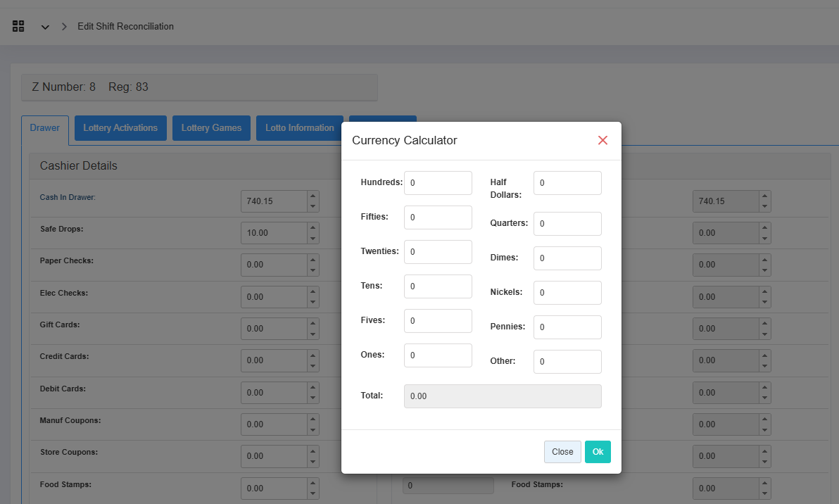The height and width of the screenshot is (504, 839).
Task: Decrease Safe Drops with down arrow
Action: tap(313, 238)
